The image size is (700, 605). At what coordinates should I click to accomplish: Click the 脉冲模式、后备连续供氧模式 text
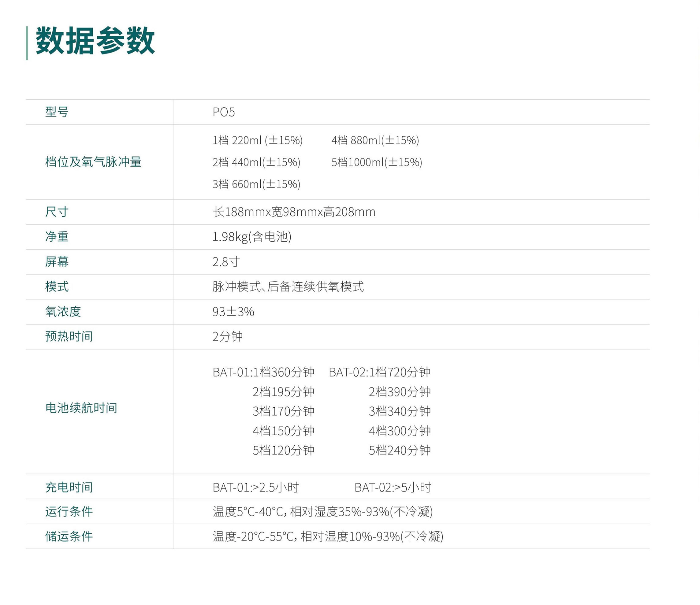click(x=288, y=287)
